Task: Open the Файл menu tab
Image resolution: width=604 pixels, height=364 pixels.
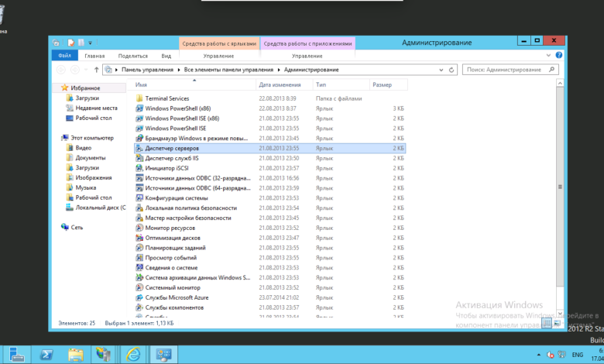Action: click(63, 56)
